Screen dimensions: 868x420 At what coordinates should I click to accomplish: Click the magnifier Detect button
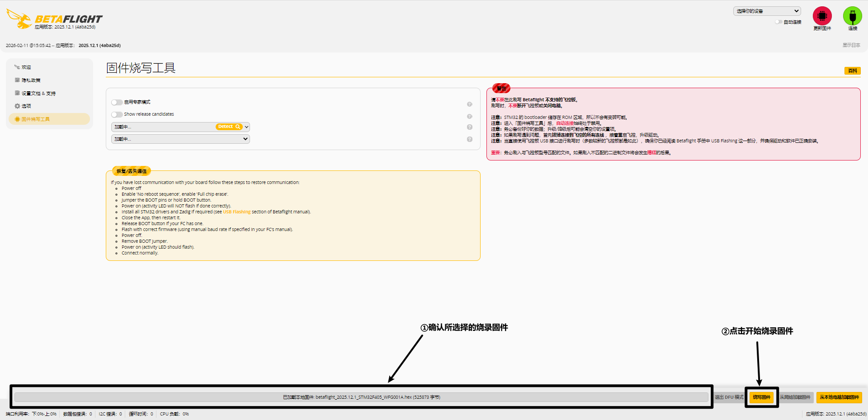(229, 127)
